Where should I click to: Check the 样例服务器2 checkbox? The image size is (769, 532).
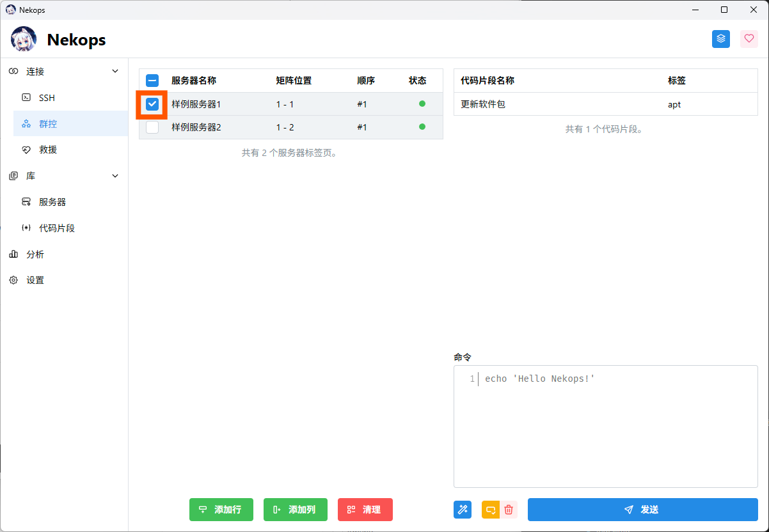click(152, 127)
